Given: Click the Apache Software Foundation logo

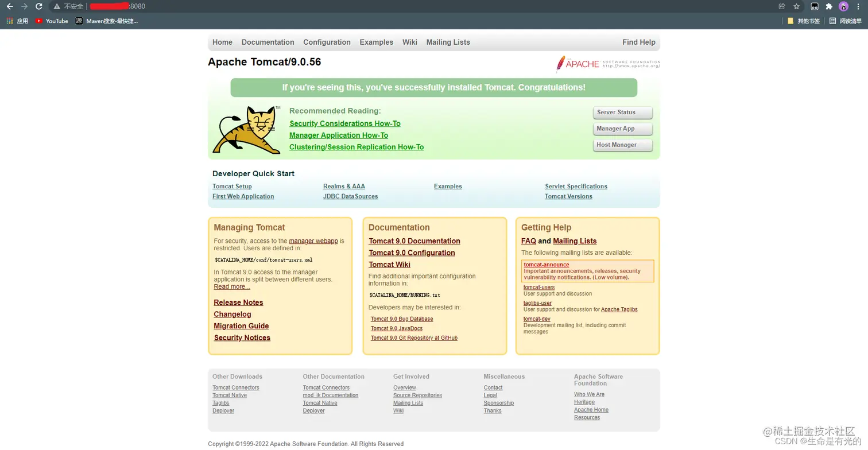Looking at the screenshot, I should coord(608,64).
